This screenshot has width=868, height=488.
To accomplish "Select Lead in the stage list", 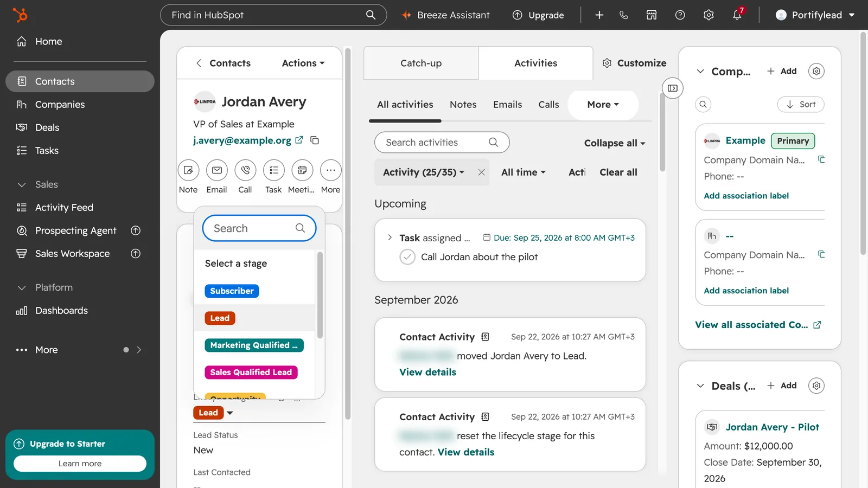I will click(x=220, y=318).
